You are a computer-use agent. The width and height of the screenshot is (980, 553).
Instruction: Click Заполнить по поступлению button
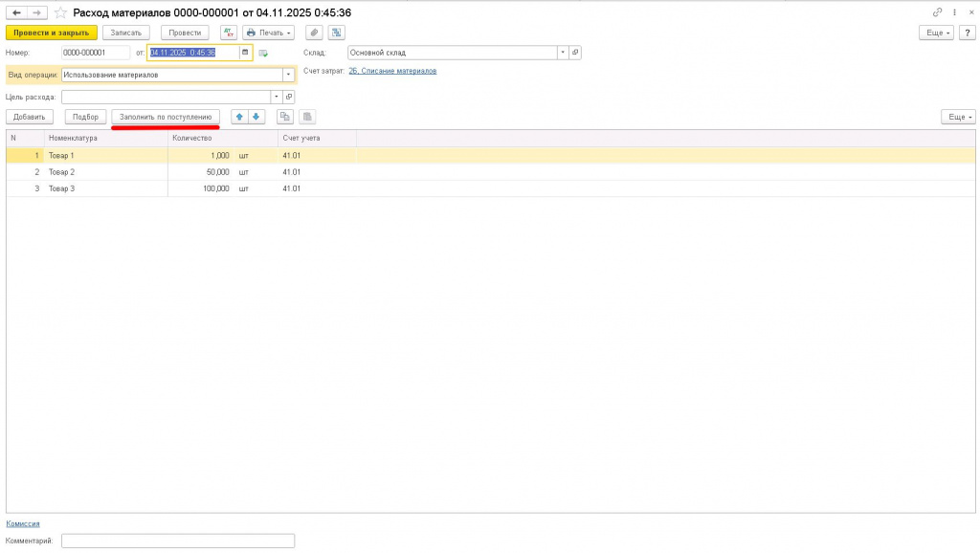click(166, 117)
